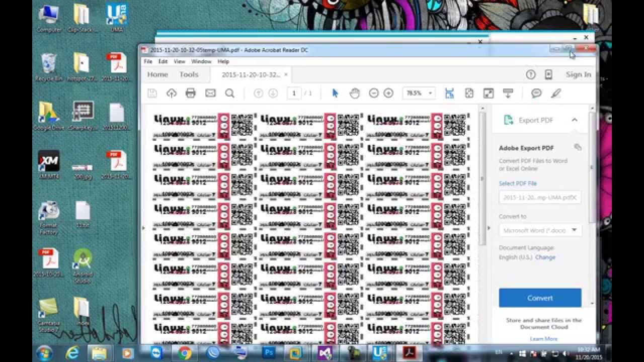Switch to the Tools tab
Screen dimensions: 644x362
coord(189,74)
